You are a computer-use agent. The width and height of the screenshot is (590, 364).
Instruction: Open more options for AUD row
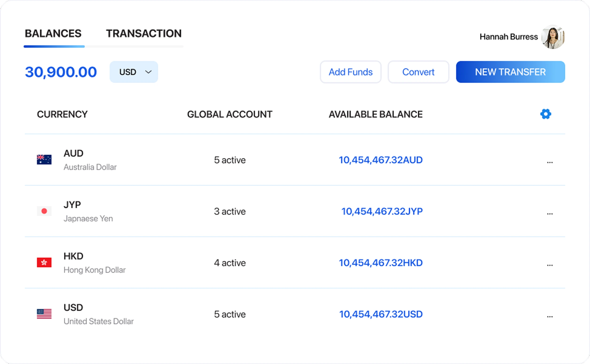[550, 163]
